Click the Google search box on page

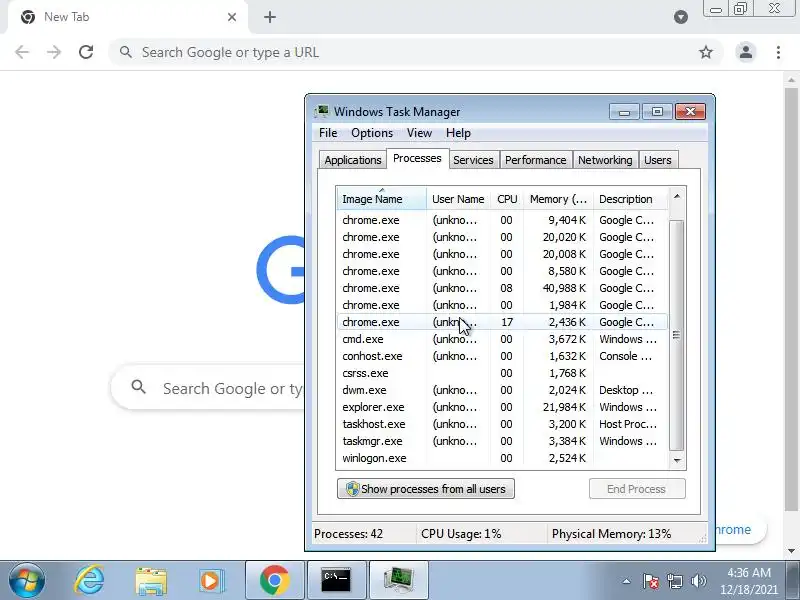(x=208, y=388)
